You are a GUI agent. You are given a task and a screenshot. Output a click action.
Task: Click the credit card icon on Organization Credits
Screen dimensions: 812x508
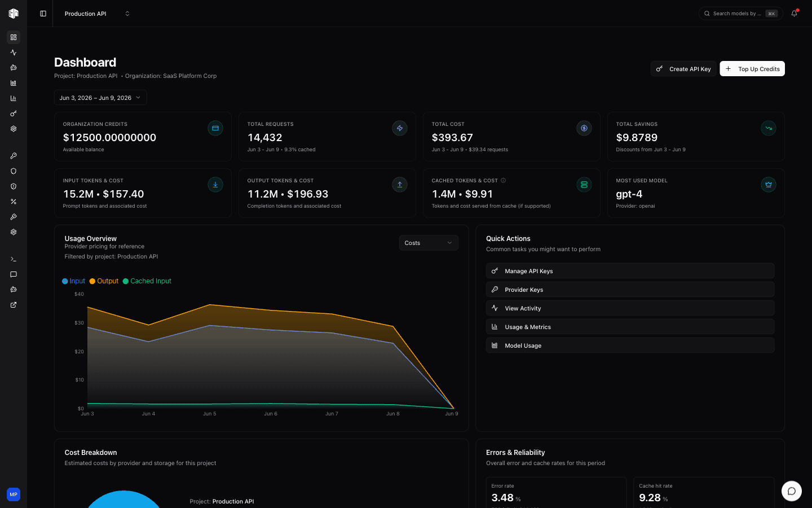215,128
